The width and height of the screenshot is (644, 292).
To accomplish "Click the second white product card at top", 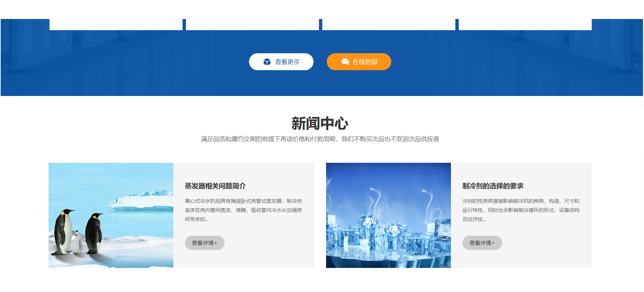I will tap(252, 24).
